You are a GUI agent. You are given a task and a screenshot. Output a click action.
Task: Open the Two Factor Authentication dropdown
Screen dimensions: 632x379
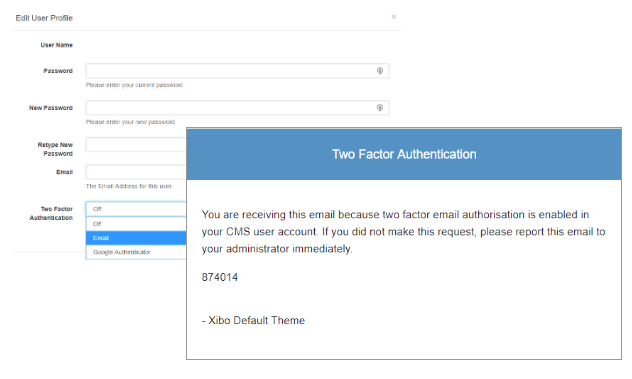(x=136, y=209)
